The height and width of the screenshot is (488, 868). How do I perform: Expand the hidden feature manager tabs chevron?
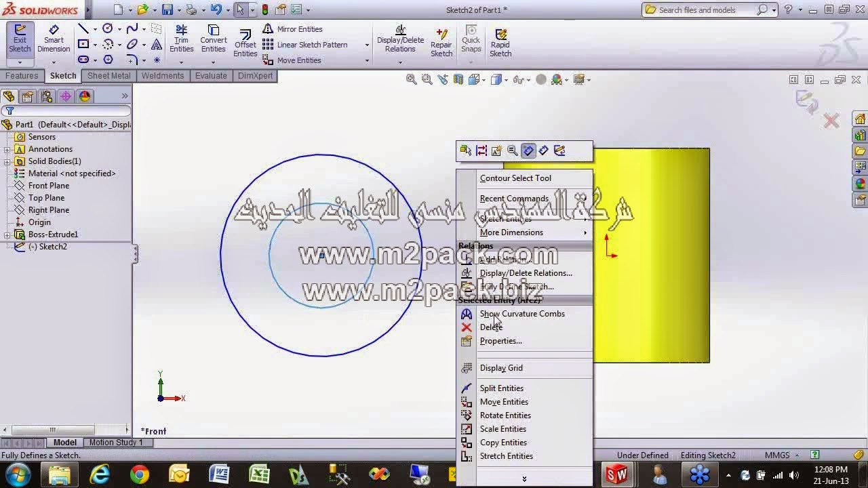[x=125, y=96]
